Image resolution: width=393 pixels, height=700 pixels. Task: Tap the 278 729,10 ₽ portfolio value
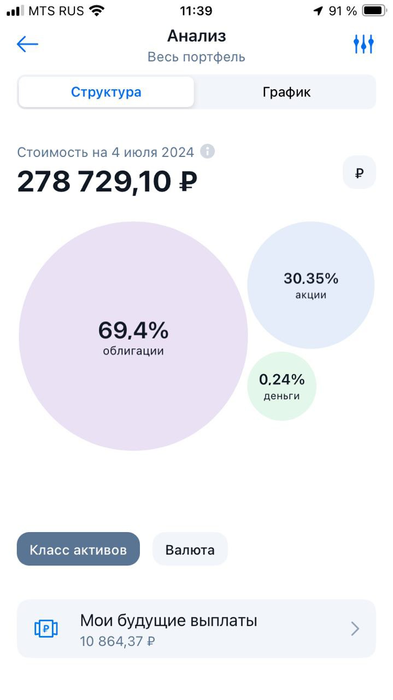click(x=107, y=182)
